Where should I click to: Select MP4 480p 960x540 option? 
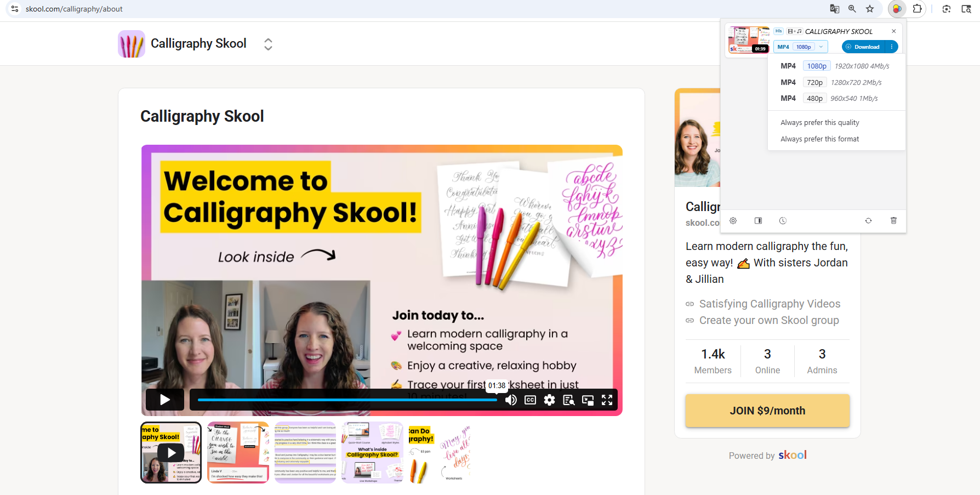[x=835, y=98]
